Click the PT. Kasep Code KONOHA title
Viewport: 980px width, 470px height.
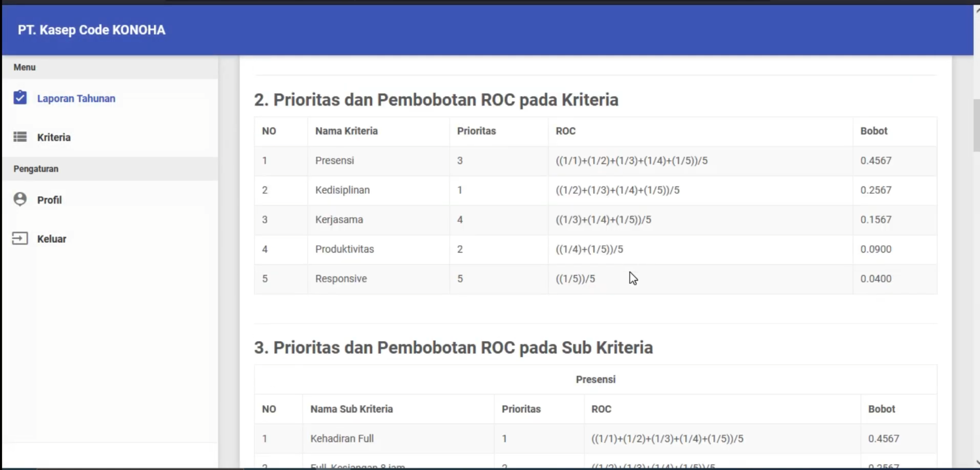(x=92, y=30)
